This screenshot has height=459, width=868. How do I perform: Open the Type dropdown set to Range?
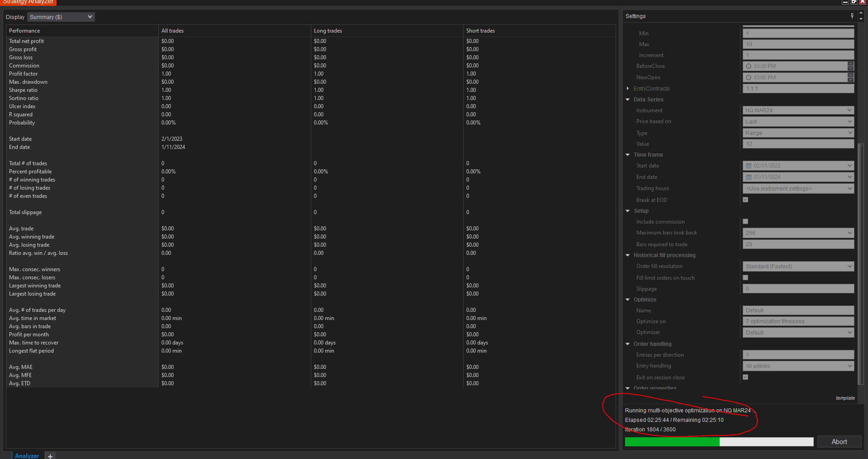(798, 133)
